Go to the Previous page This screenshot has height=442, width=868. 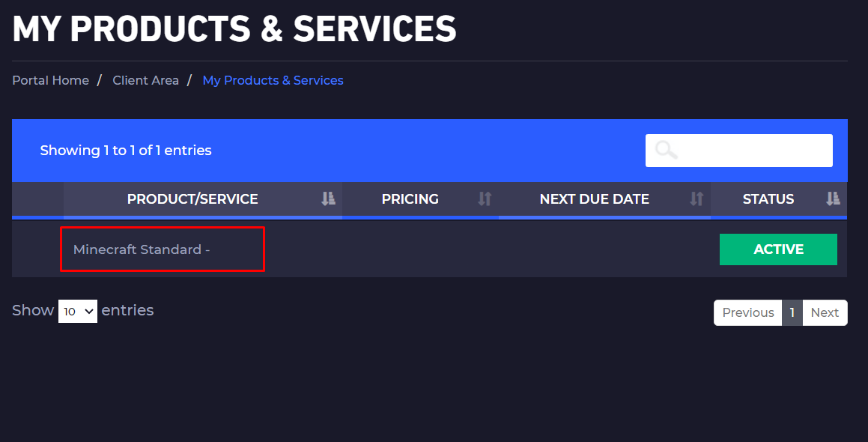coord(747,313)
